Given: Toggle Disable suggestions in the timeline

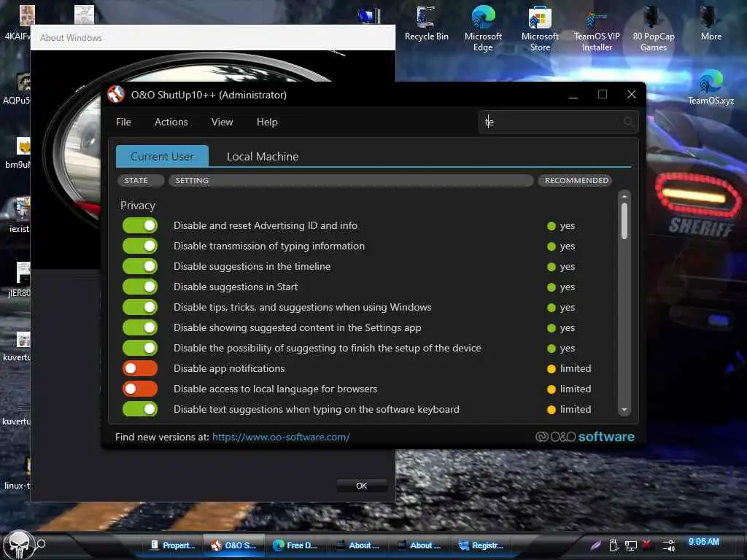Looking at the screenshot, I should click(139, 267).
